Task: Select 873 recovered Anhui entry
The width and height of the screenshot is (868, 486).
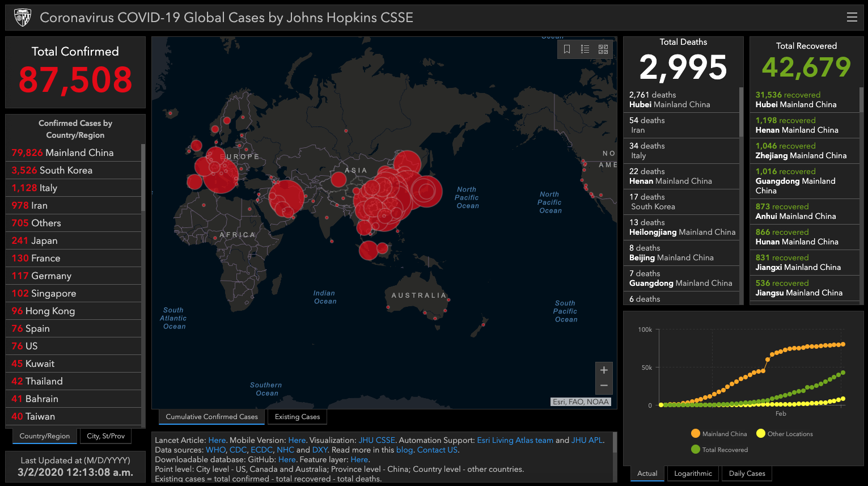Action: coord(805,212)
